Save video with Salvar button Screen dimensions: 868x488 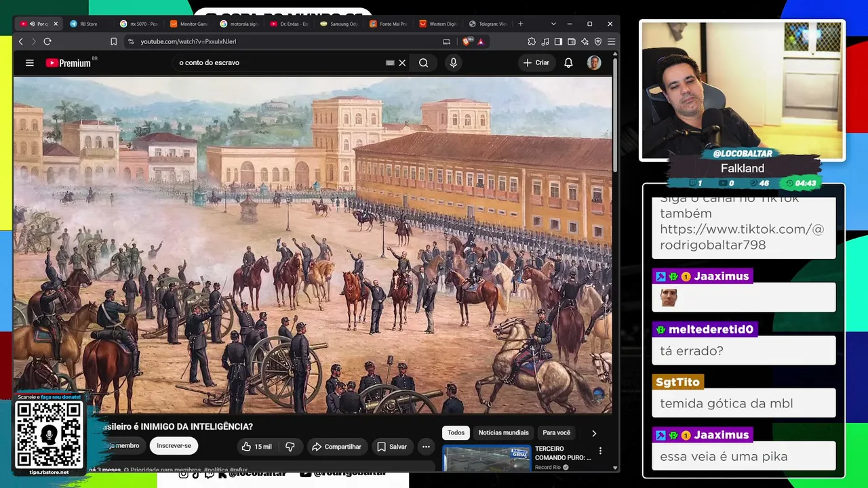click(x=392, y=447)
